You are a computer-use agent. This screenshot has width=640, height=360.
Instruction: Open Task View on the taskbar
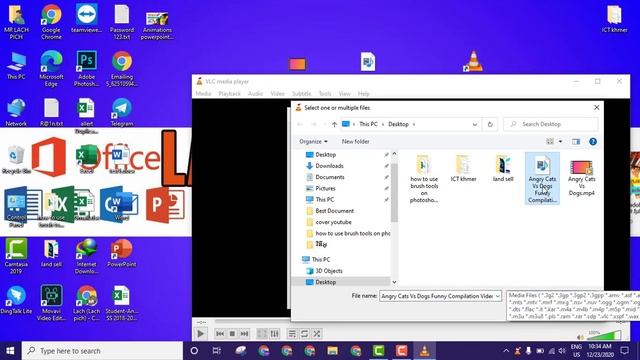(216, 351)
